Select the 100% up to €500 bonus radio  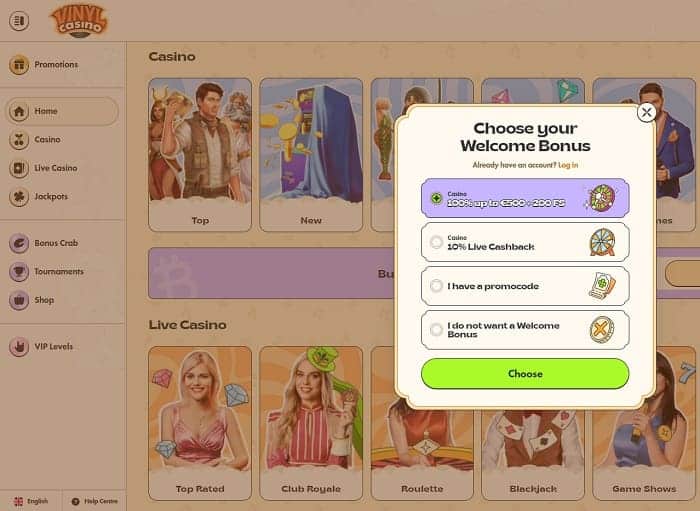[436, 198]
